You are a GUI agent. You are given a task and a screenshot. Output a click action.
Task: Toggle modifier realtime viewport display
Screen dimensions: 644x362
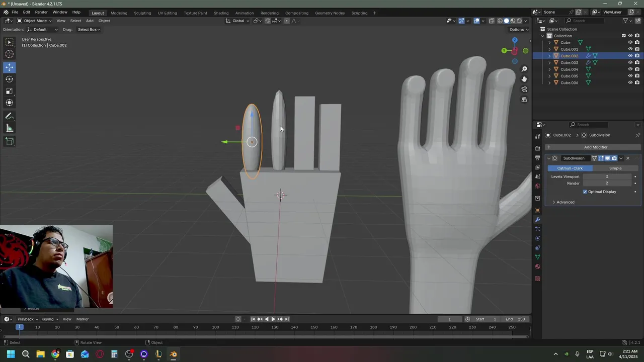pyautogui.click(x=607, y=158)
